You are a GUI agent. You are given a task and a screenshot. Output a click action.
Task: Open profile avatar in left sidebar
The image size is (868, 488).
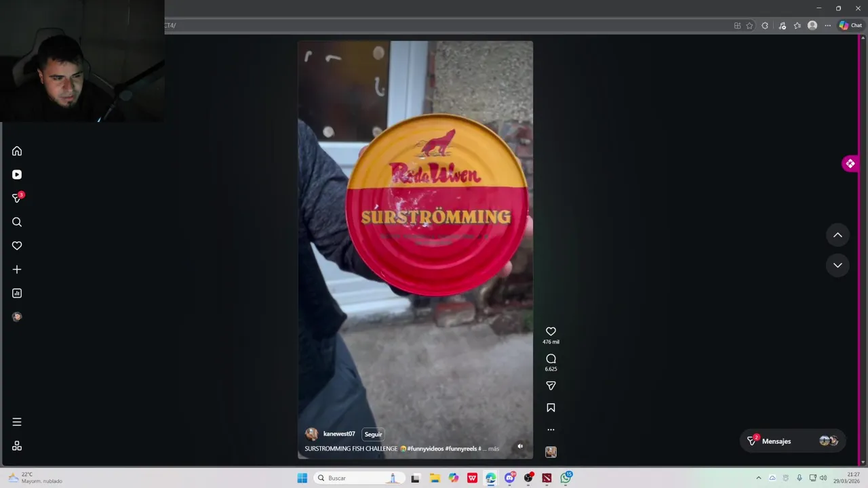click(x=17, y=317)
